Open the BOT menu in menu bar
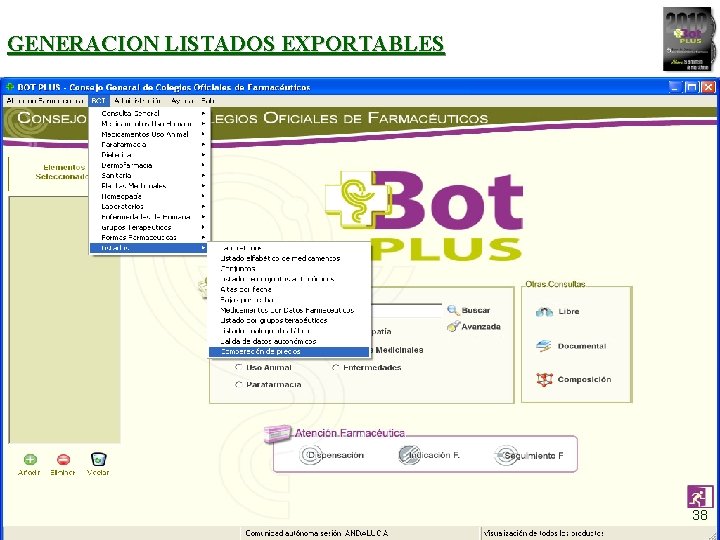The height and width of the screenshot is (540, 720). click(x=98, y=101)
